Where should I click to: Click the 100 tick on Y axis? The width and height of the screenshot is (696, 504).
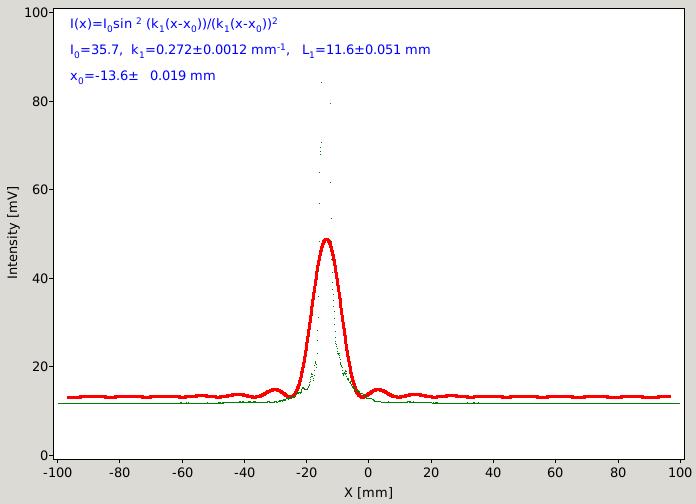(x=36, y=12)
